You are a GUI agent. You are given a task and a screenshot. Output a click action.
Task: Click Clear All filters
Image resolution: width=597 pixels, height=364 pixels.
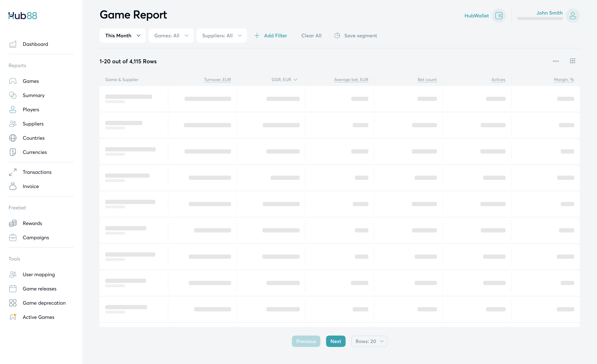(x=311, y=36)
